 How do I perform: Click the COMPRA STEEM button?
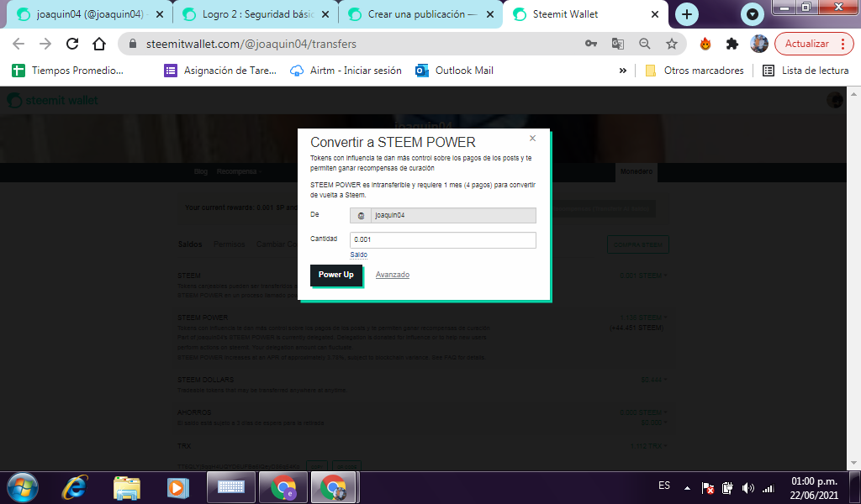pos(637,244)
